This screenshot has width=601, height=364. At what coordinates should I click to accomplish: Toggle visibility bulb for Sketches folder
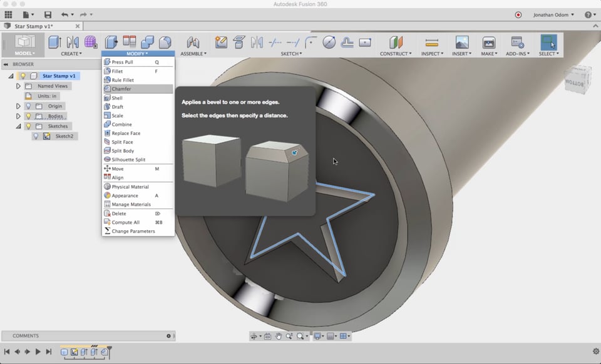28,126
